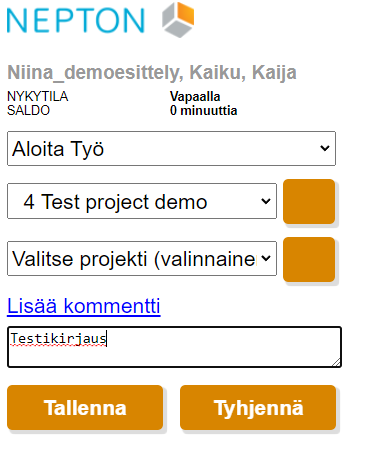Click the NYKYTILA label
The image size is (373, 465).
tap(38, 97)
